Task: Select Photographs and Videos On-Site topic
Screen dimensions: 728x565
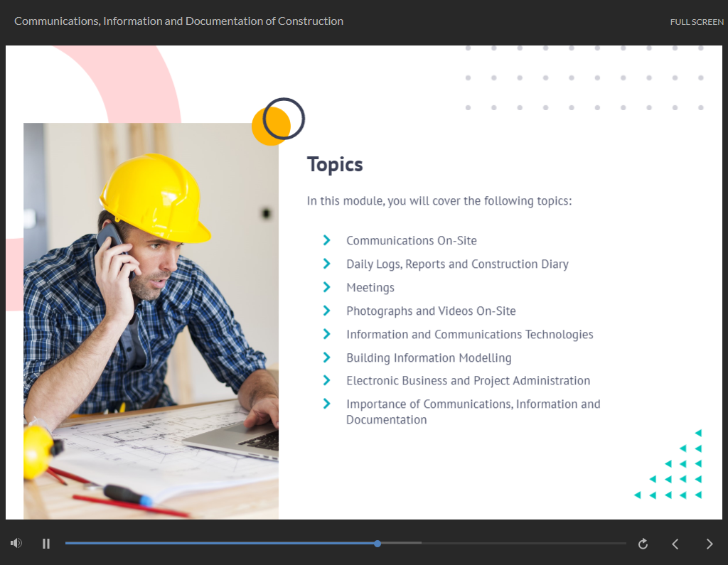Action: pos(431,311)
